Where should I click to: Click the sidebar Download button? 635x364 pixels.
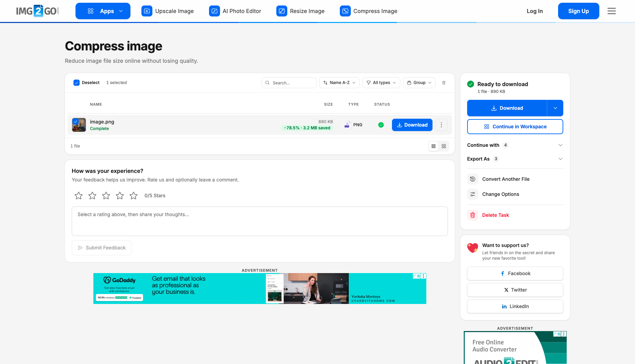coord(507,108)
